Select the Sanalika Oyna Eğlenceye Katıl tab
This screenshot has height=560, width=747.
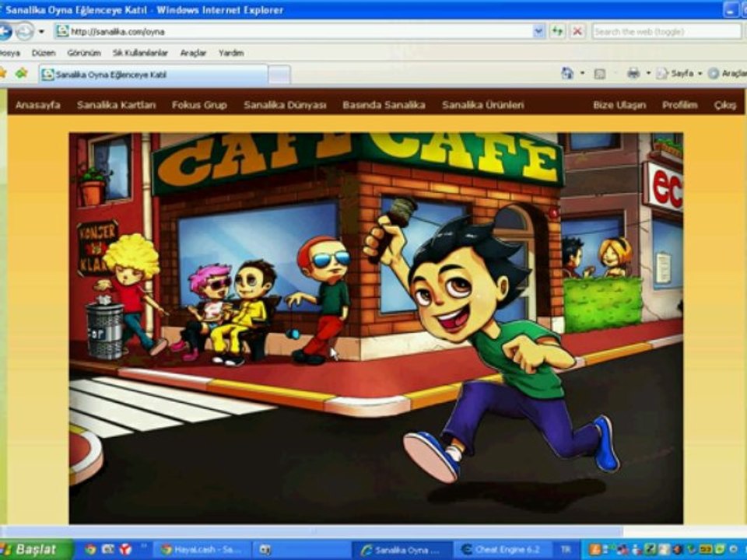(x=153, y=75)
